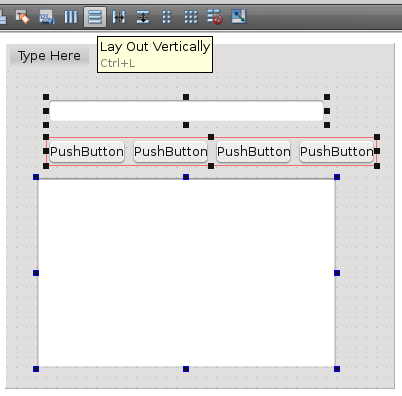
Task: Click the single-line text input widget
Action: pos(186,111)
